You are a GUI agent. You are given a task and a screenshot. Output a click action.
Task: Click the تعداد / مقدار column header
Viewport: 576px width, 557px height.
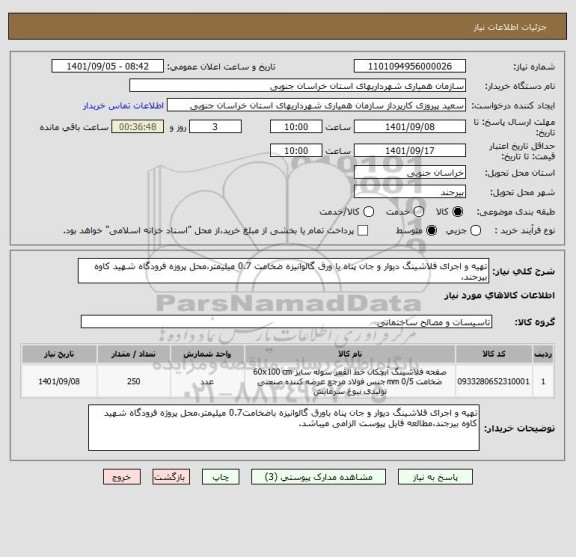point(133,354)
